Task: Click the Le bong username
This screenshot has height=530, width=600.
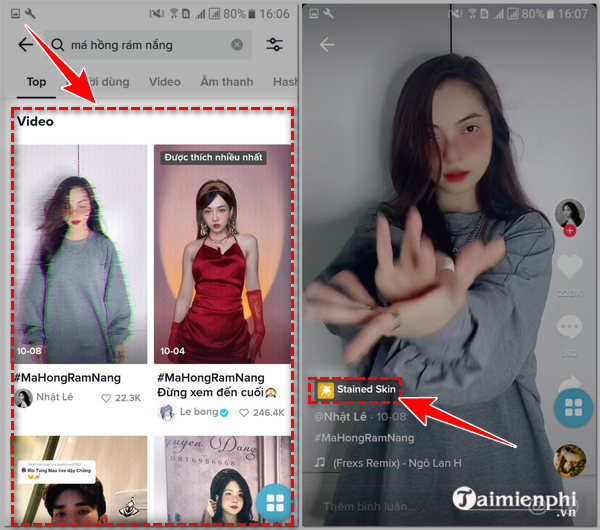Action: 199,412
